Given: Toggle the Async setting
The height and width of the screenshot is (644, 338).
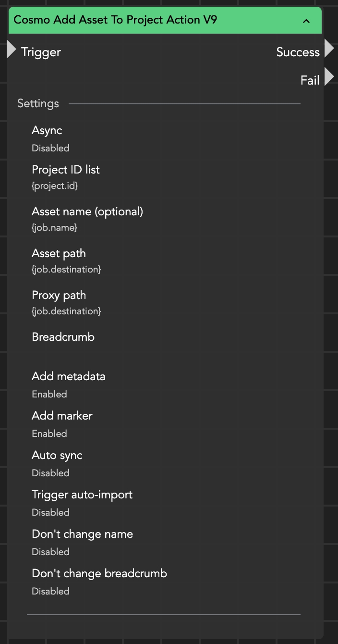Looking at the screenshot, I should pos(50,148).
